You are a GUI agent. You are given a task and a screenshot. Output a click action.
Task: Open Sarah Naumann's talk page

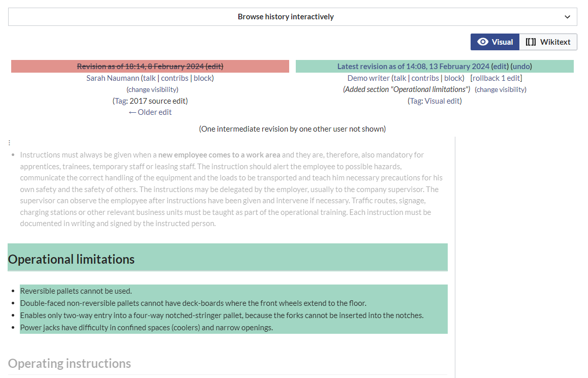click(x=149, y=78)
